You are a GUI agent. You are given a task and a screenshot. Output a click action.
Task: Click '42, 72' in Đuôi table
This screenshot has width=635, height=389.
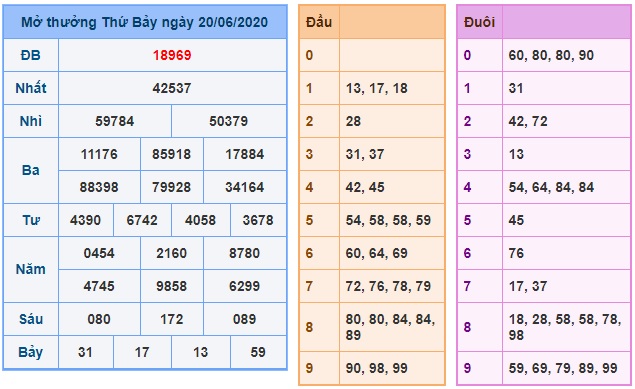(528, 121)
